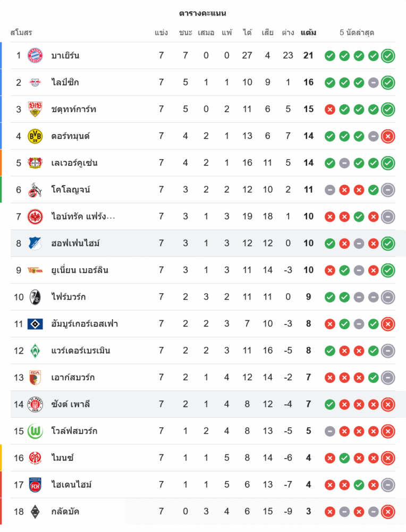Click the Borussia Dortmund BVB logo
406x532 pixels.
[x=35, y=136]
